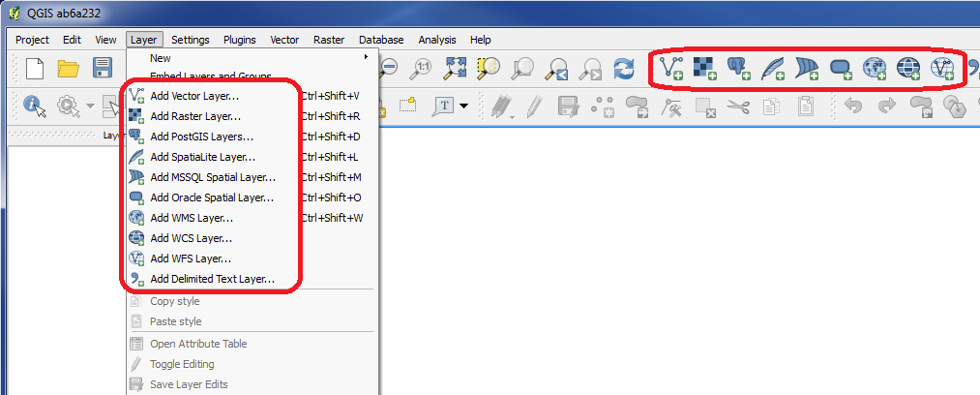Click the Current Edits pencils icon

501,106
